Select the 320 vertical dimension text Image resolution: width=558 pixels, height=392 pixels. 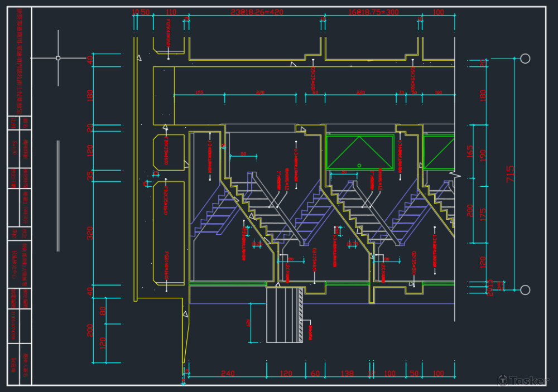pos(90,233)
